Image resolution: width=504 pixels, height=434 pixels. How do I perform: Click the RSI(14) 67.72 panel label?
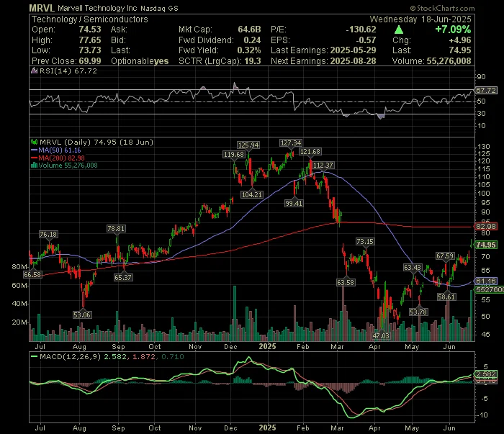(68, 71)
